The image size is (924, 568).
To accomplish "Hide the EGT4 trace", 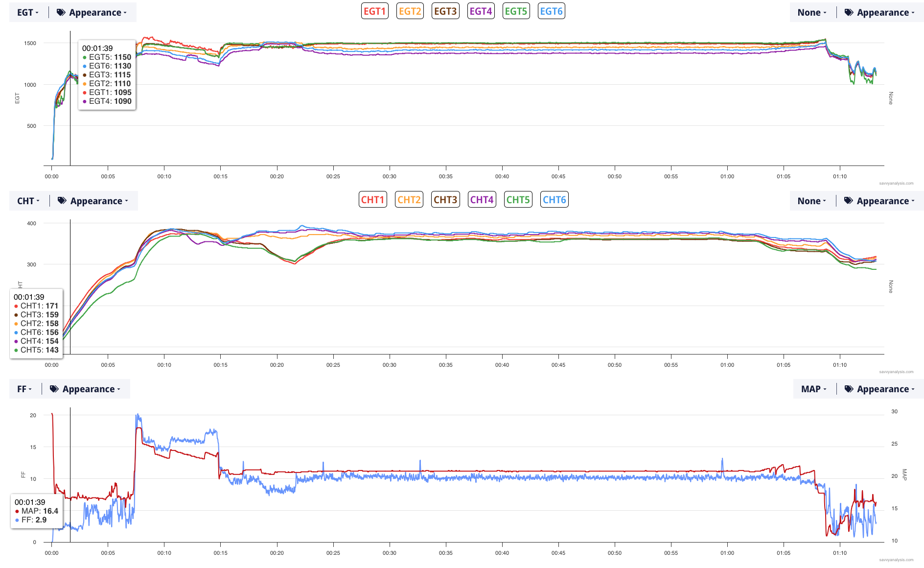I will (481, 11).
